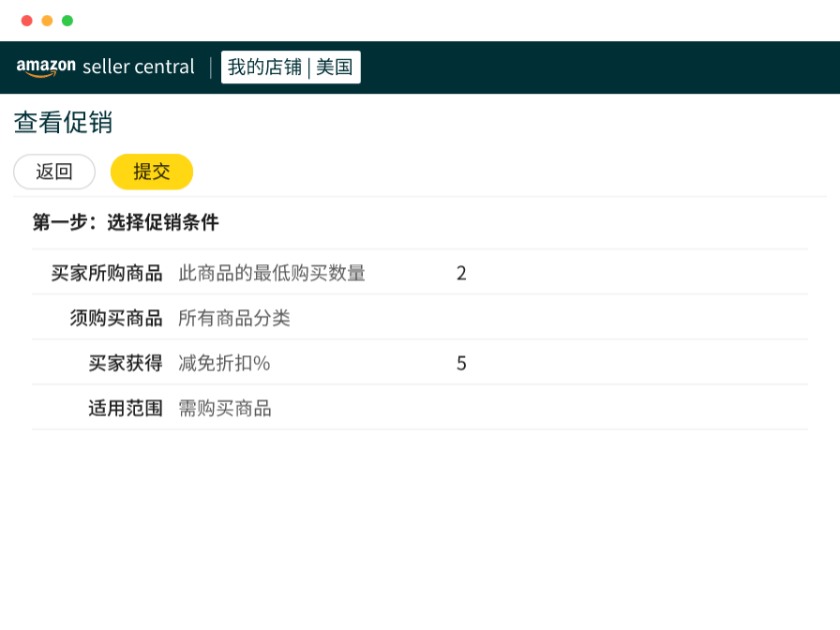This screenshot has height=630, width=840.
Task: Click the 适用范围 row label
Action: pyautogui.click(x=126, y=408)
